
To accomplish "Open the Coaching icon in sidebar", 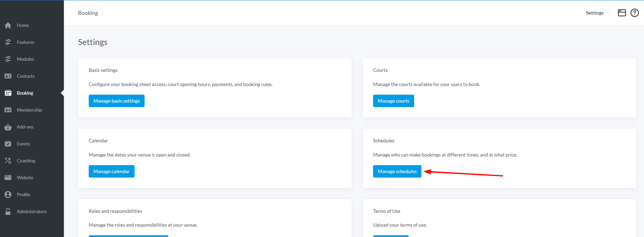I will click(8, 161).
